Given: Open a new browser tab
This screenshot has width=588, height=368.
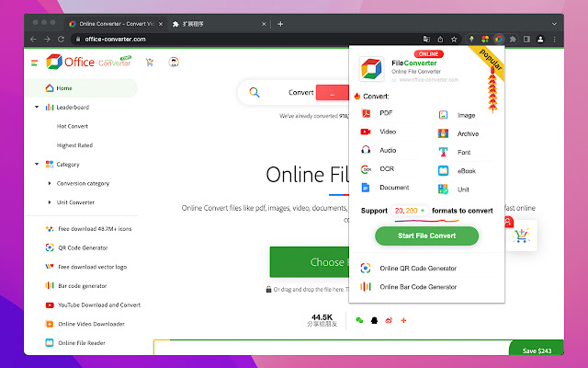Looking at the screenshot, I should pos(280,24).
